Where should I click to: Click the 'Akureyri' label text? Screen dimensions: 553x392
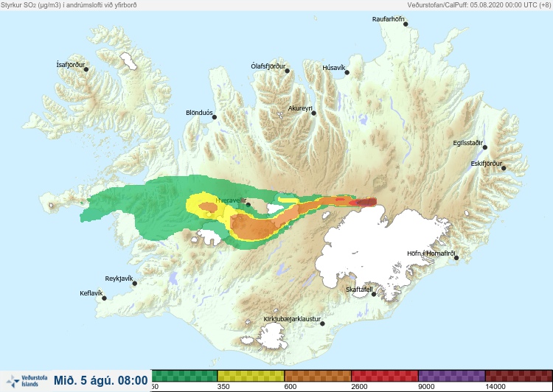pos(301,108)
